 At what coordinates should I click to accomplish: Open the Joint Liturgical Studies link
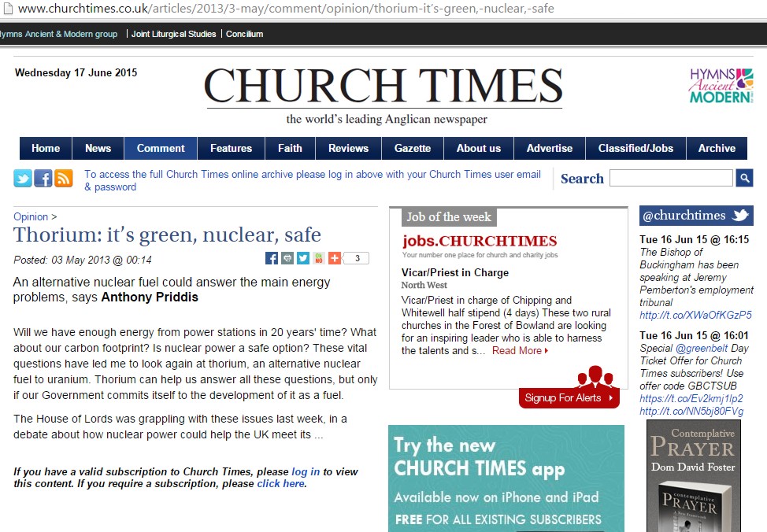coord(174,34)
